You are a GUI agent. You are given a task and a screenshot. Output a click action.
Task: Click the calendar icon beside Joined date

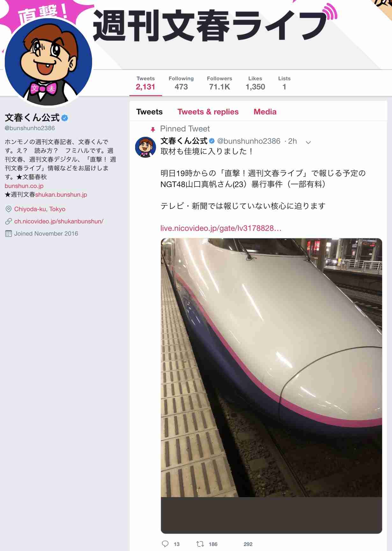[9, 233]
